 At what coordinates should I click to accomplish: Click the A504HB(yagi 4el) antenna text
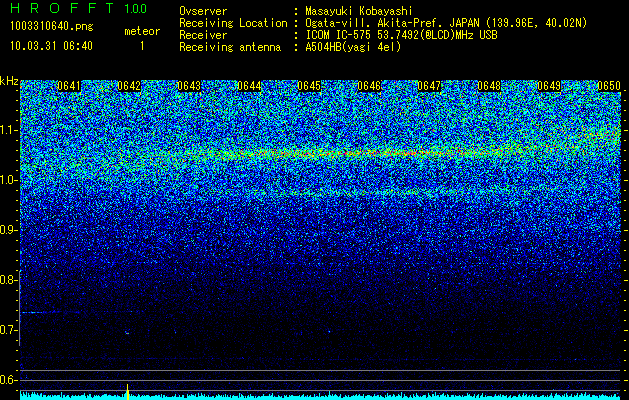coord(353,47)
